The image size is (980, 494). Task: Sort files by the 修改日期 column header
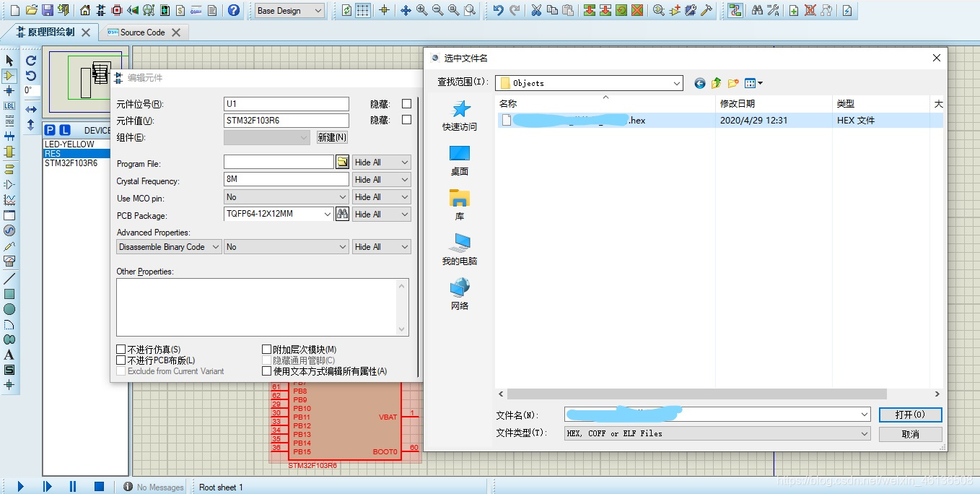tap(774, 104)
